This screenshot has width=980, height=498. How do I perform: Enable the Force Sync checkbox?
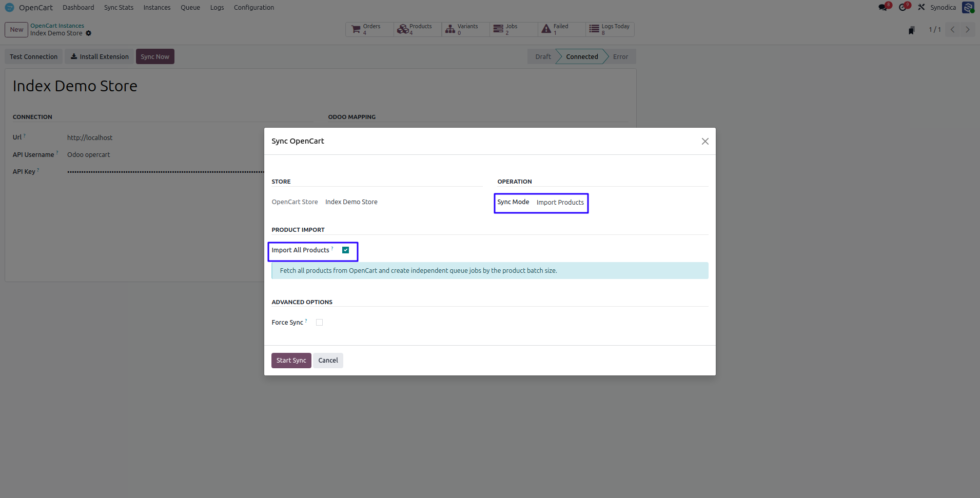pyautogui.click(x=319, y=323)
